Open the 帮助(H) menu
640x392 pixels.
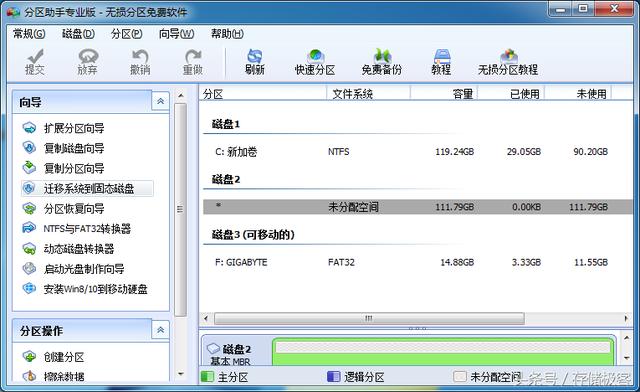pyautogui.click(x=227, y=34)
